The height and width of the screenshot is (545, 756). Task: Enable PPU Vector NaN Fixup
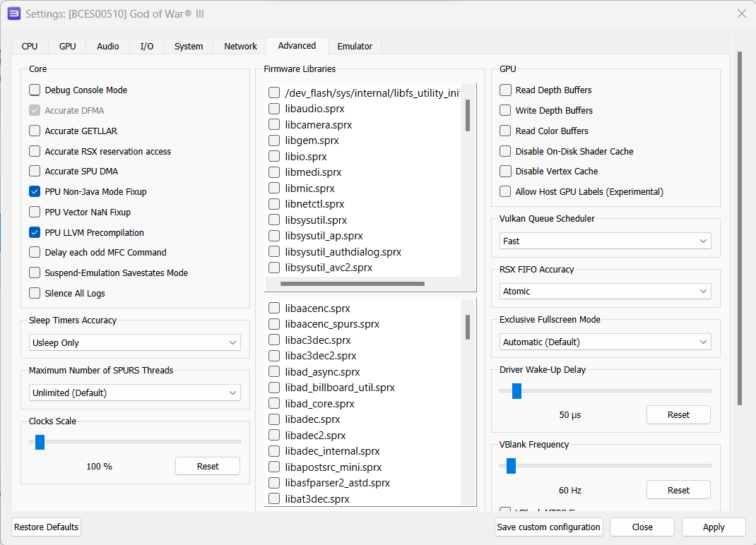coord(35,212)
